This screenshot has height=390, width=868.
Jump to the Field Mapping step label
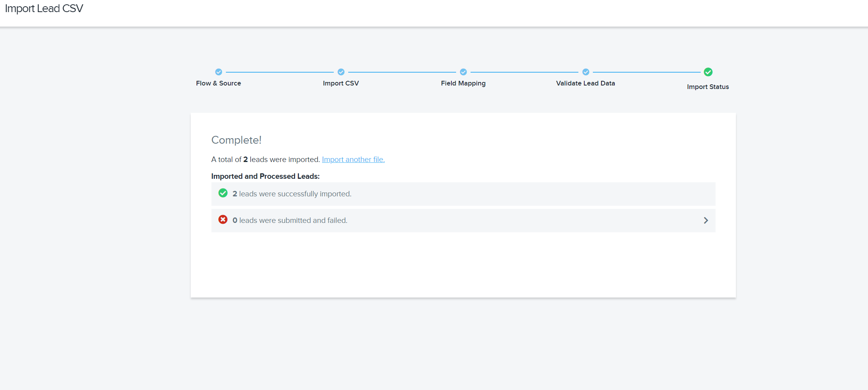tap(463, 84)
